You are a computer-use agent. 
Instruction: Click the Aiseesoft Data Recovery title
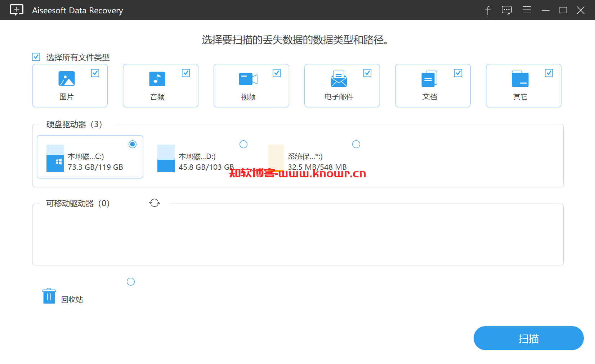tap(77, 10)
